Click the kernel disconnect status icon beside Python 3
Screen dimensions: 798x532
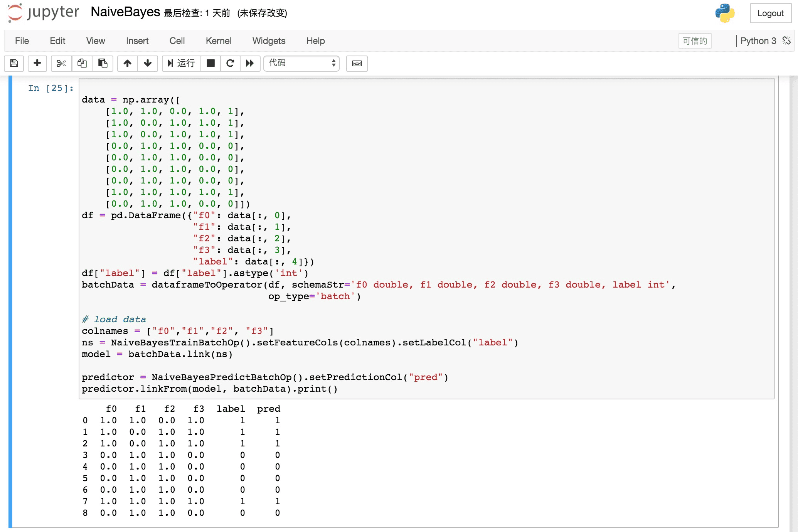(x=786, y=40)
